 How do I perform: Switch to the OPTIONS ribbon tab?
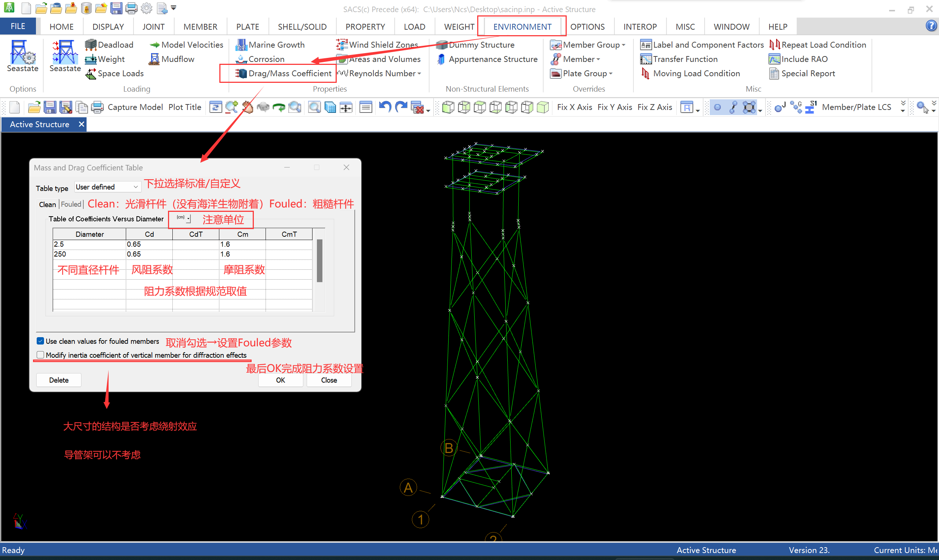[x=587, y=27]
